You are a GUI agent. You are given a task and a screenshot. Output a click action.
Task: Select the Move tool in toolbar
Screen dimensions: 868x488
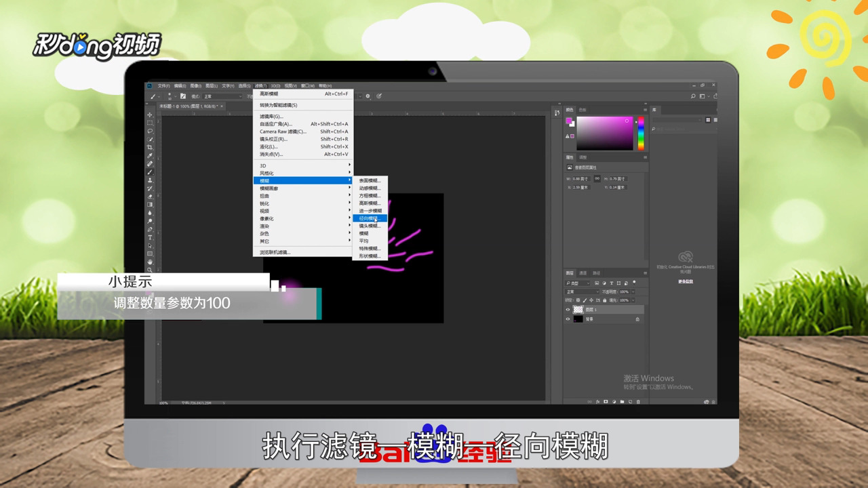tap(150, 115)
